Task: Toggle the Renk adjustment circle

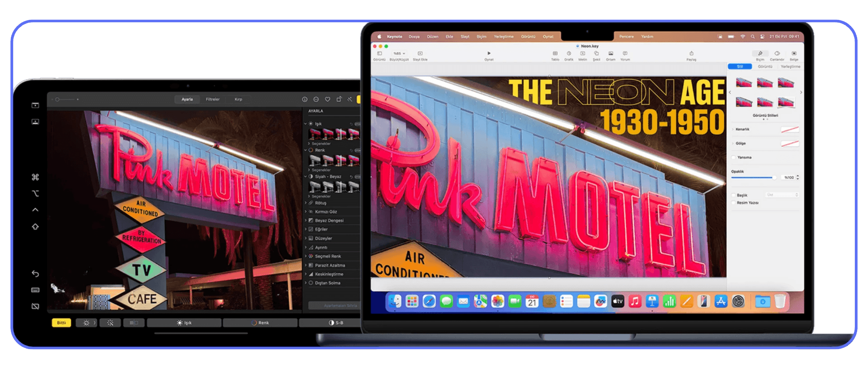Action: 311,150
